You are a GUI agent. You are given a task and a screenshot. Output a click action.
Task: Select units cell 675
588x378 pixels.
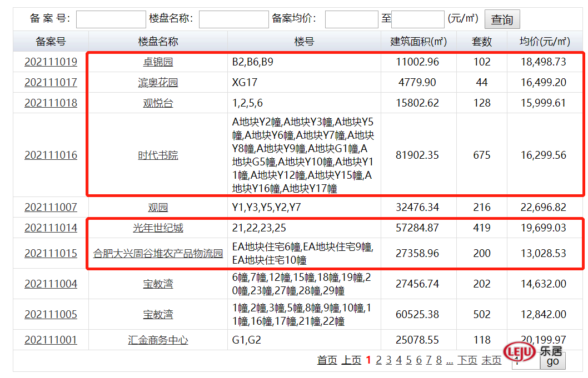coord(482,155)
